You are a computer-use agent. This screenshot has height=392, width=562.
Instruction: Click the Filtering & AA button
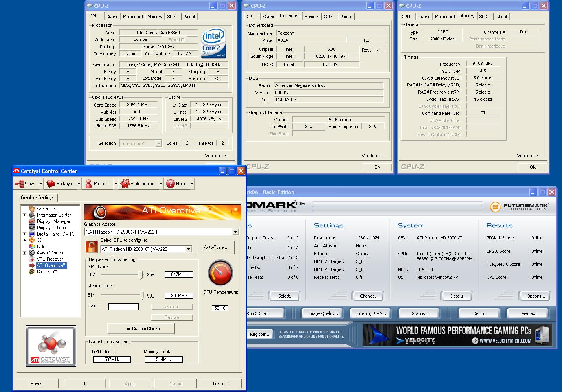pyautogui.click(x=371, y=313)
